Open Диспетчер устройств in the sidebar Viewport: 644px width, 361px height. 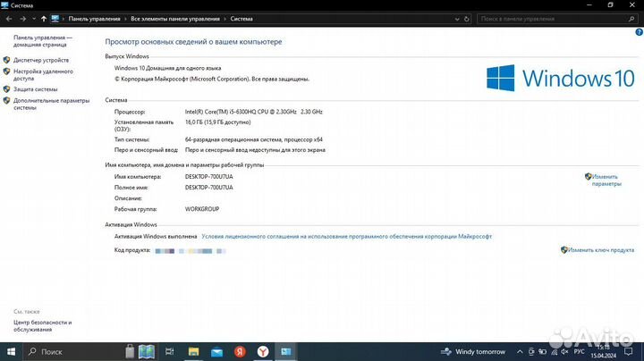click(41, 60)
